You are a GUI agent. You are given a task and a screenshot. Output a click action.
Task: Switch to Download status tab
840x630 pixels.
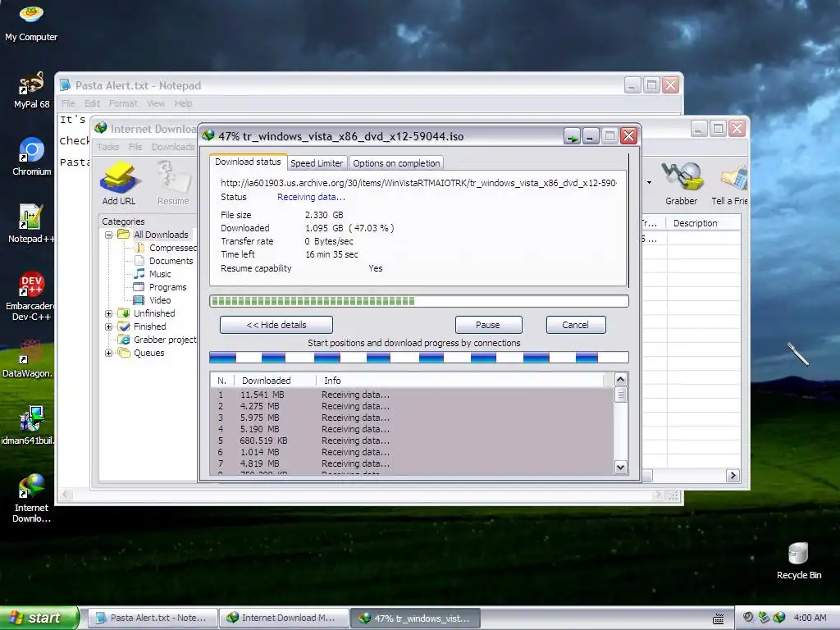click(248, 162)
